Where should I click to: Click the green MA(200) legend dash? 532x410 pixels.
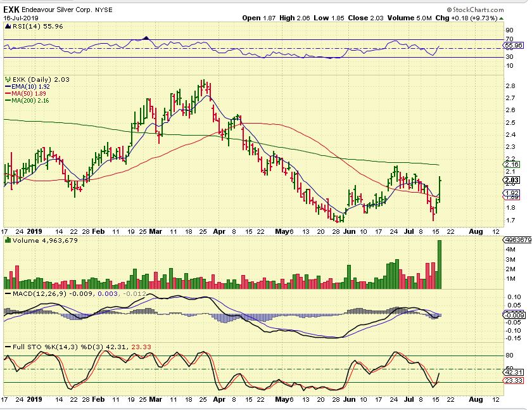click(8, 101)
